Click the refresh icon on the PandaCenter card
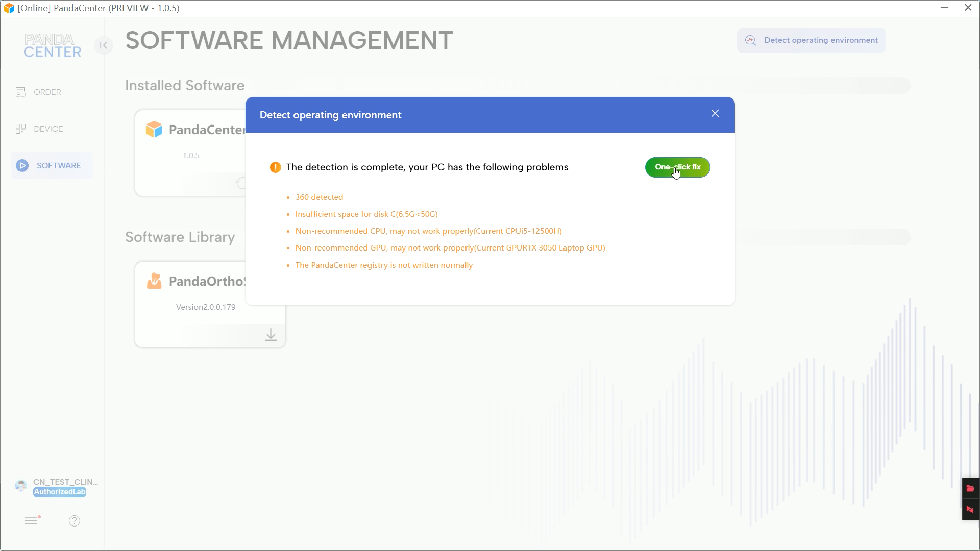The height and width of the screenshot is (551, 980). [240, 183]
